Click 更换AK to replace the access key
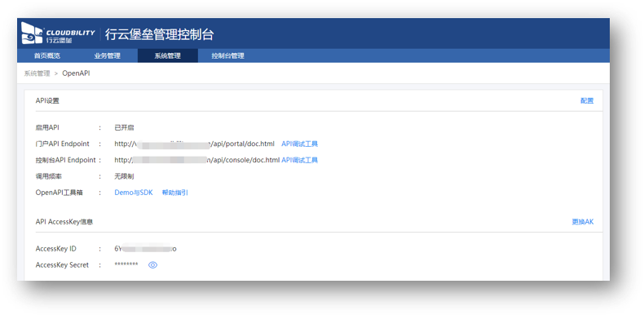This screenshot has width=644, height=315. pyautogui.click(x=583, y=222)
